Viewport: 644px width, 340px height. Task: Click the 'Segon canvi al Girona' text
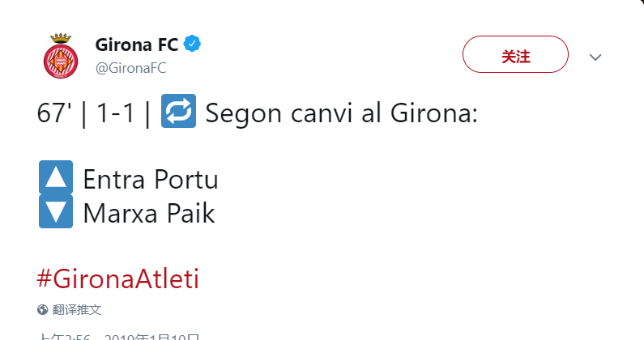tap(341, 113)
